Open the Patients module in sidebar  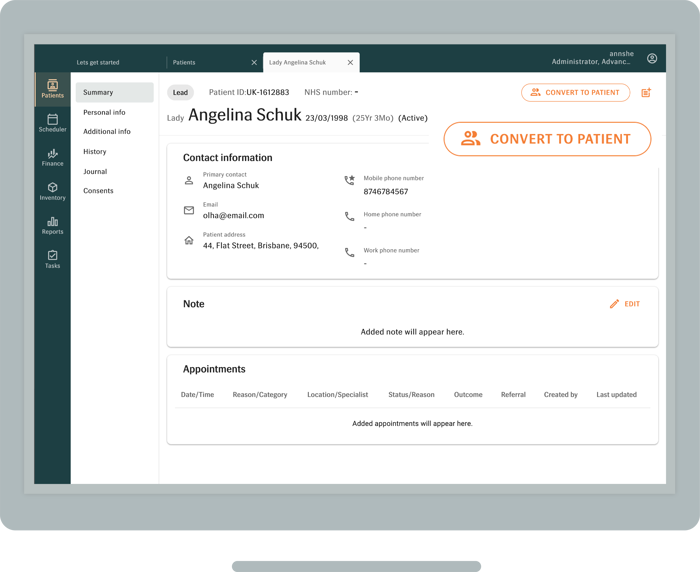tap(53, 89)
